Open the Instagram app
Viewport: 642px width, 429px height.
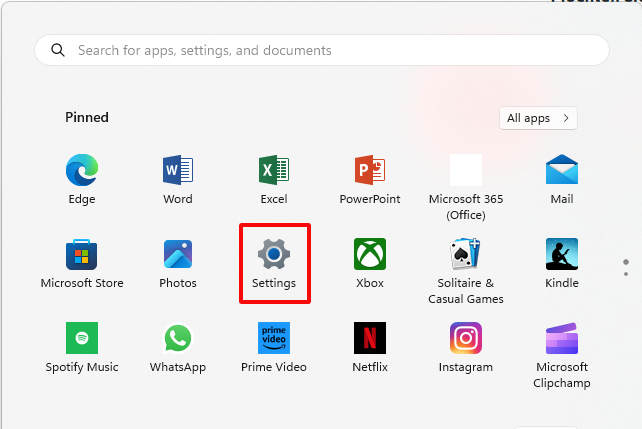point(465,339)
